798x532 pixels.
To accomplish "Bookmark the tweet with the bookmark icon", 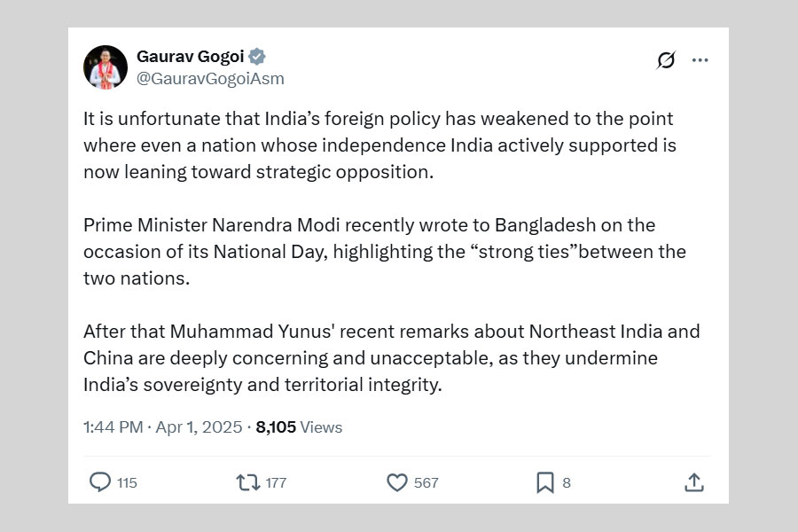I will point(545,482).
